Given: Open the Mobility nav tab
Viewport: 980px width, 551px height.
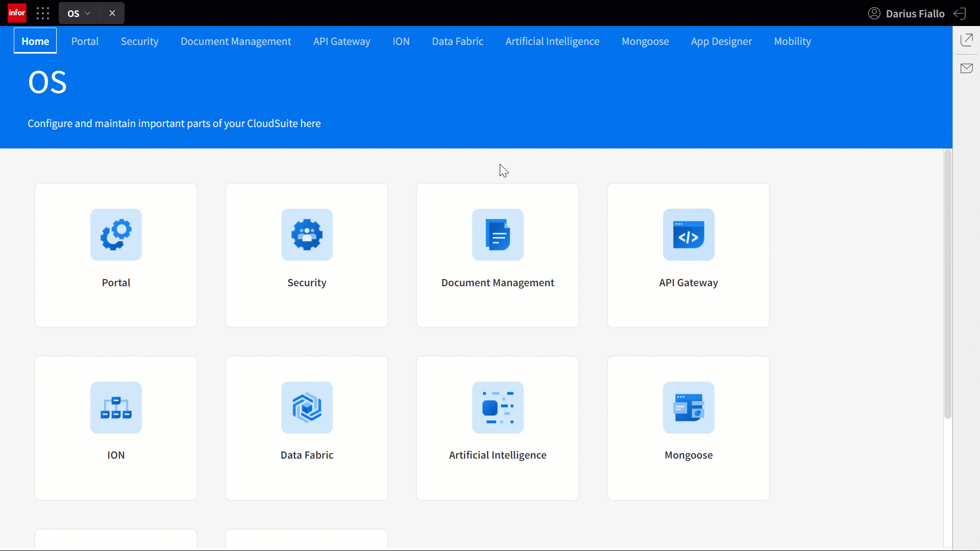Looking at the screenshot, I should (x=792, y=41).
